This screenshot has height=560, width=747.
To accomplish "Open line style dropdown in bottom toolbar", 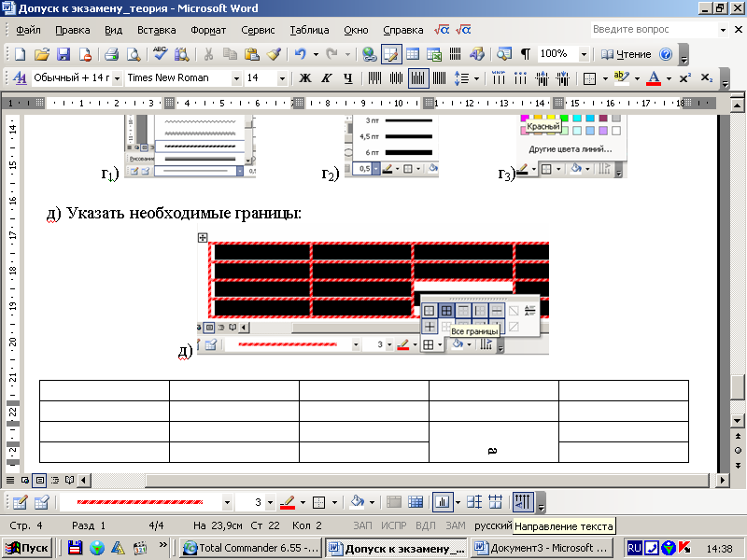I will 227,502.
